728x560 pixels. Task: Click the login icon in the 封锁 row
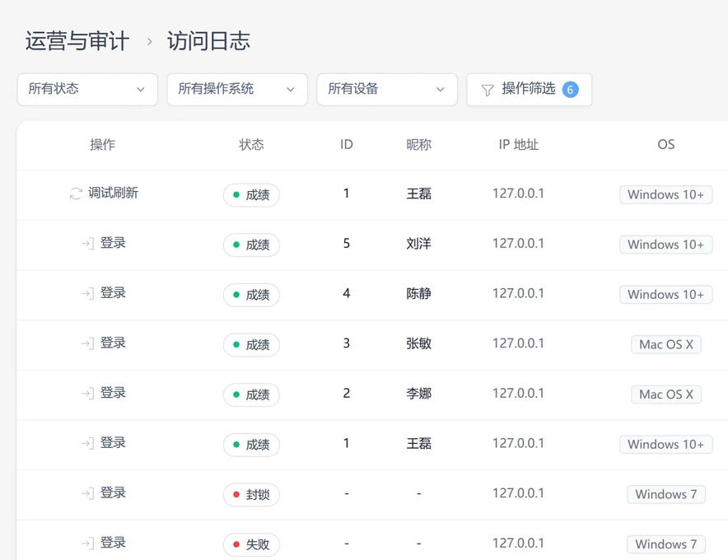(x=87, y=493)
